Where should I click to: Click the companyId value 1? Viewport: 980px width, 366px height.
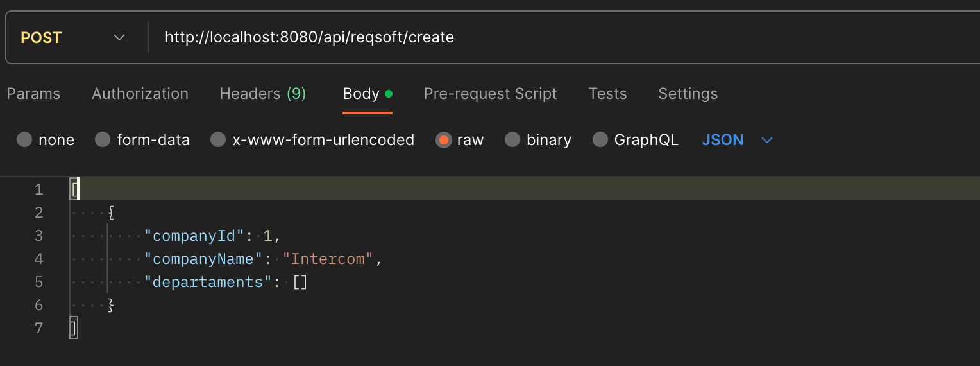pos(268,236)
